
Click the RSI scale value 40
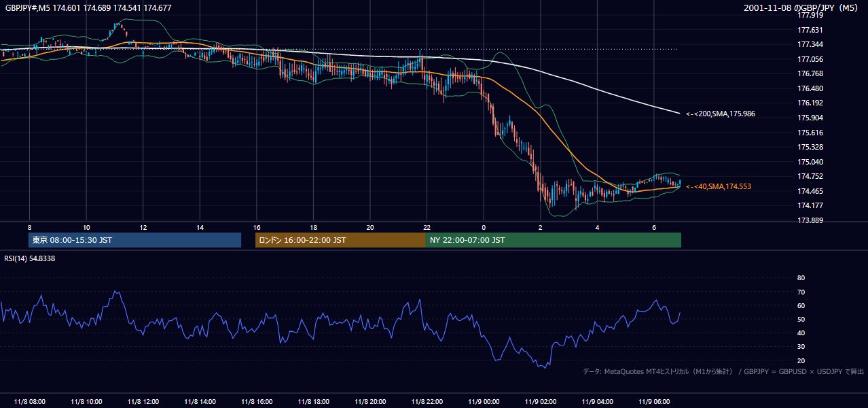click(801, 333)
